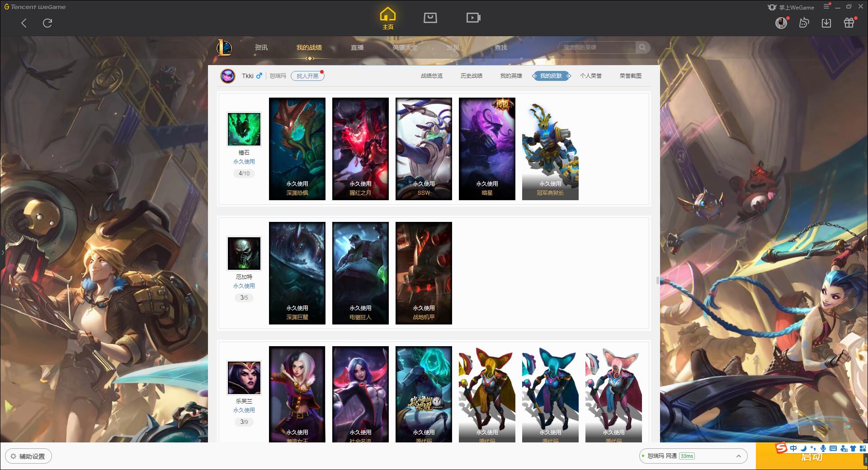The width and height of the screenshot is (868, 470).
Task: Click the 辅助设置 settings button
Action: tap(28, 456)
